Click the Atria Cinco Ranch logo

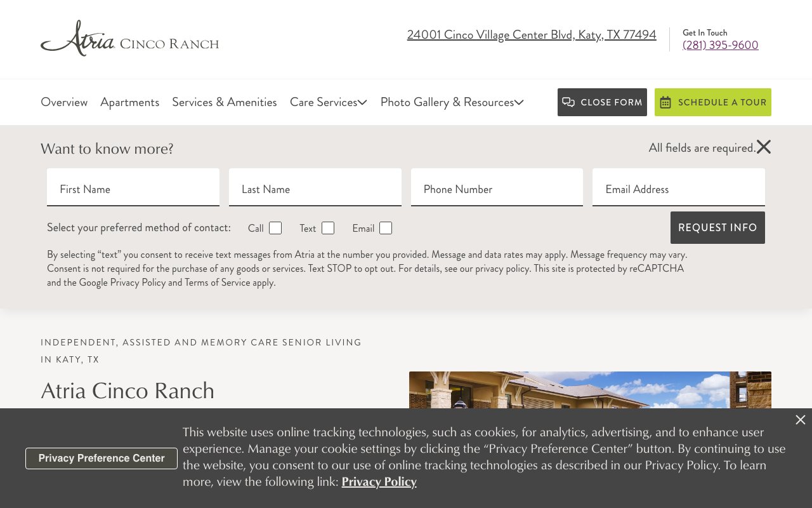coord(129,38)
